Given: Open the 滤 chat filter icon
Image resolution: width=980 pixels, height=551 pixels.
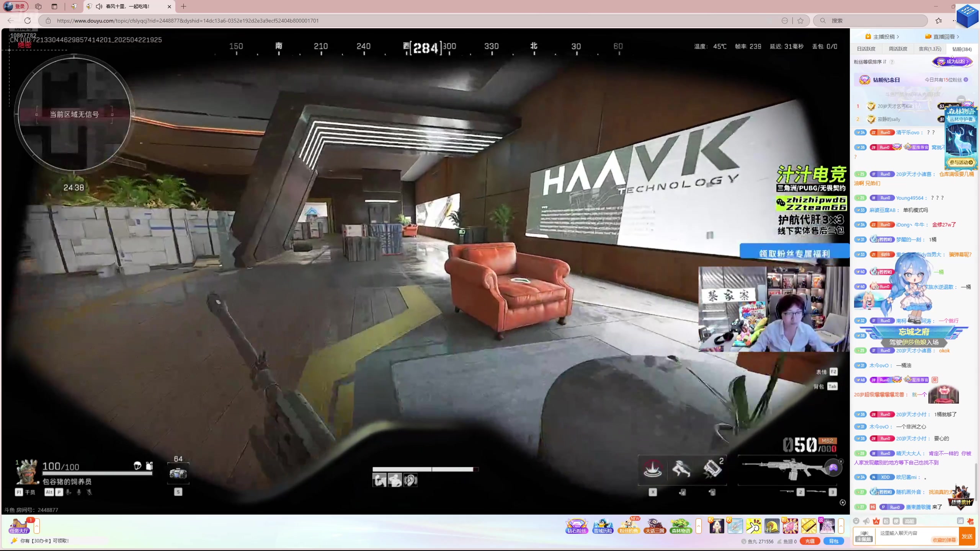Looking at the screenshot, I should pyautogui.click(x=960, y=521).
